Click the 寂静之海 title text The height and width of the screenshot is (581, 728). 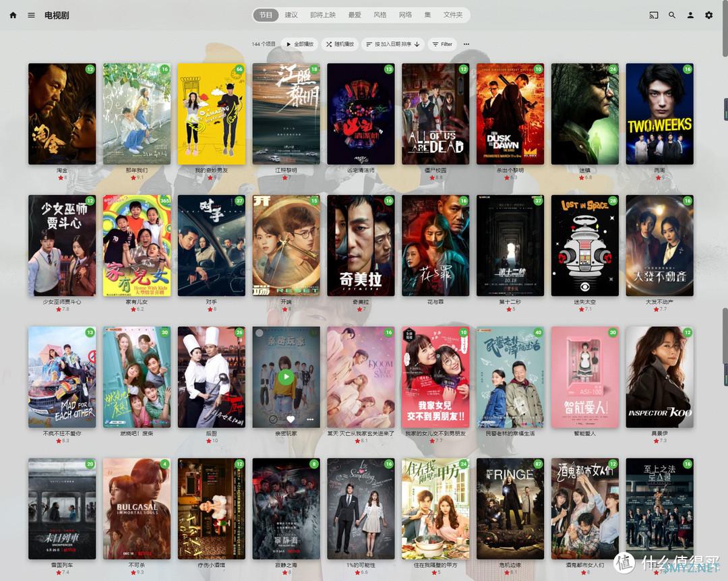tap(286, 565)
